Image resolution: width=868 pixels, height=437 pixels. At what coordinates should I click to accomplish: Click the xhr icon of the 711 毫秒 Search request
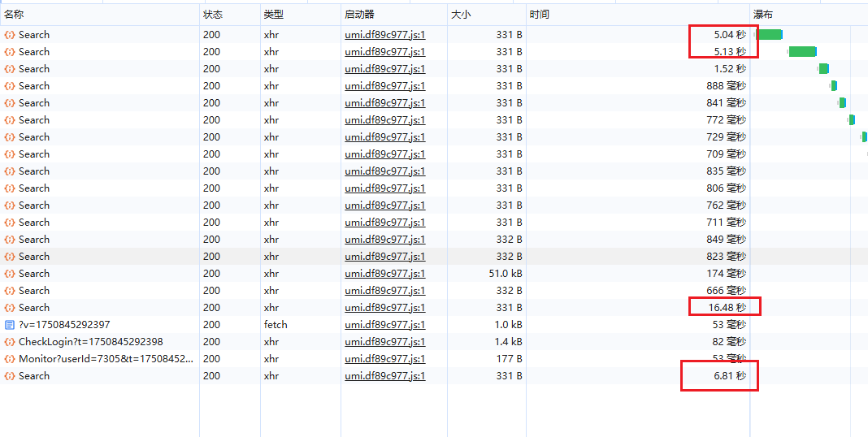[10, 223]
